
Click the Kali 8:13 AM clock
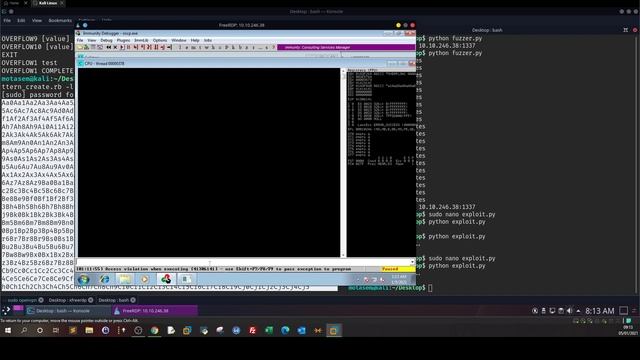pos(600,311)
